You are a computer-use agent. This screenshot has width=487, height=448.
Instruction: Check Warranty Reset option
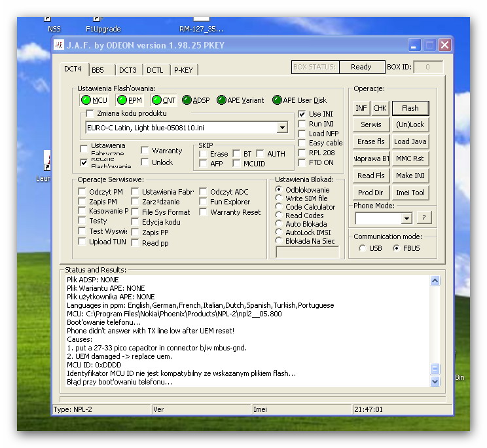tap(203, 212)
